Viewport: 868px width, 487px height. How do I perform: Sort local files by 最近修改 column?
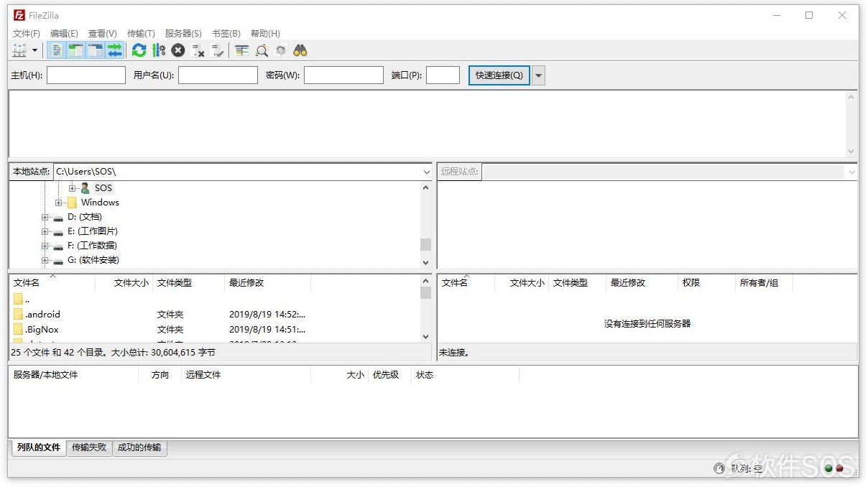(x=267, y=283)
